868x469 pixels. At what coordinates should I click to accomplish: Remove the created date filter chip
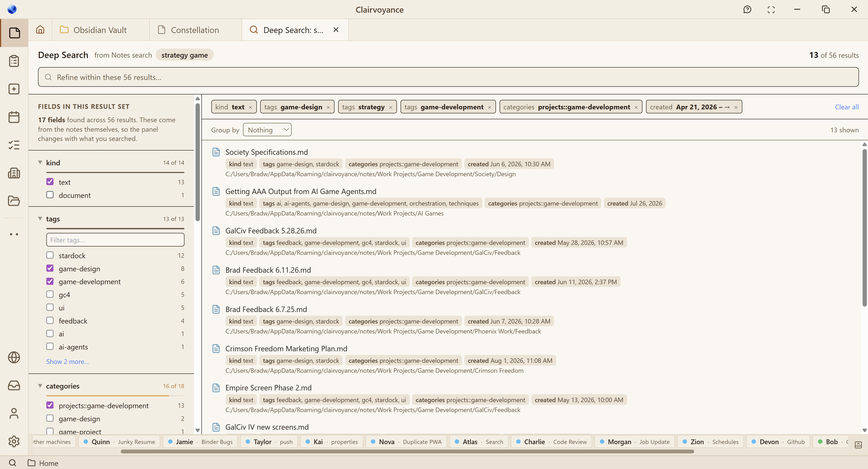736,107
